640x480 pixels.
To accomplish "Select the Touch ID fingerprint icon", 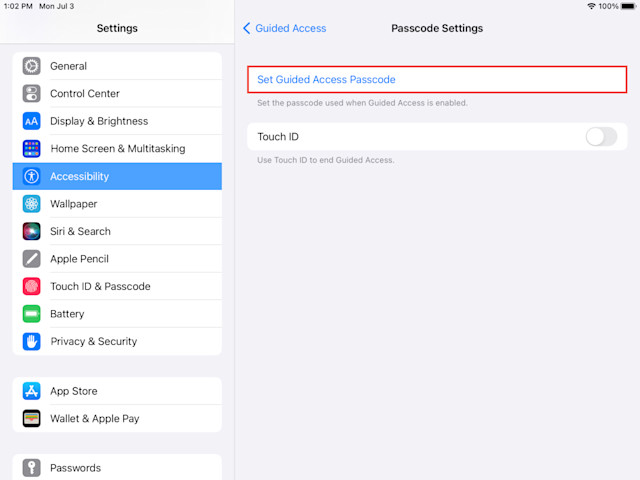I will (x=31, y=286).
